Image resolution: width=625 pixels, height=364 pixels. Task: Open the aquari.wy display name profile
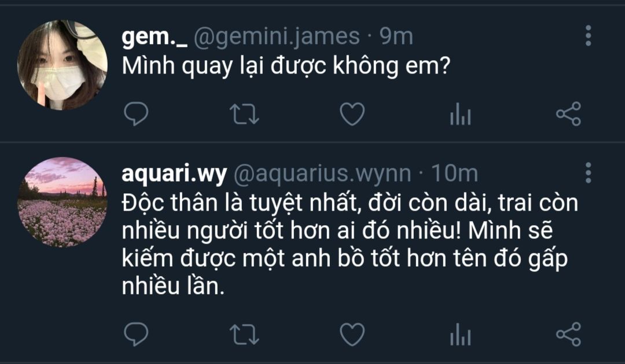coord(174,174)
